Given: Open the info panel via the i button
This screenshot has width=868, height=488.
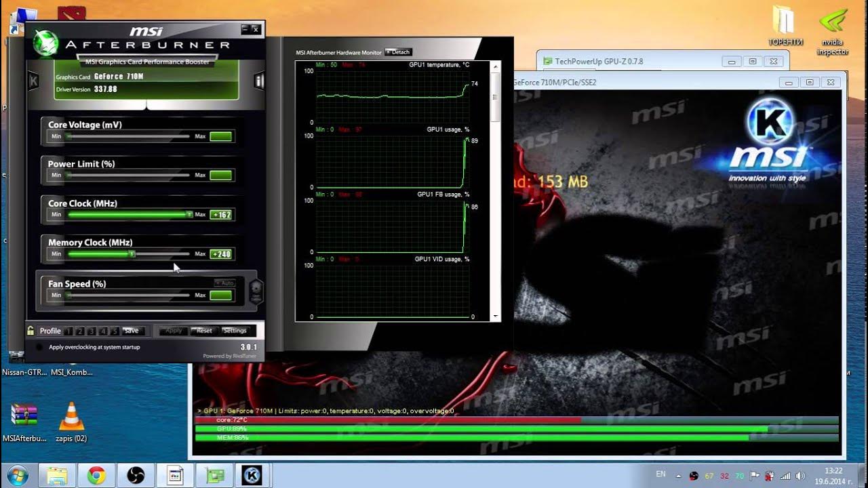Looking at the screenshot, I should click(258, 81).
